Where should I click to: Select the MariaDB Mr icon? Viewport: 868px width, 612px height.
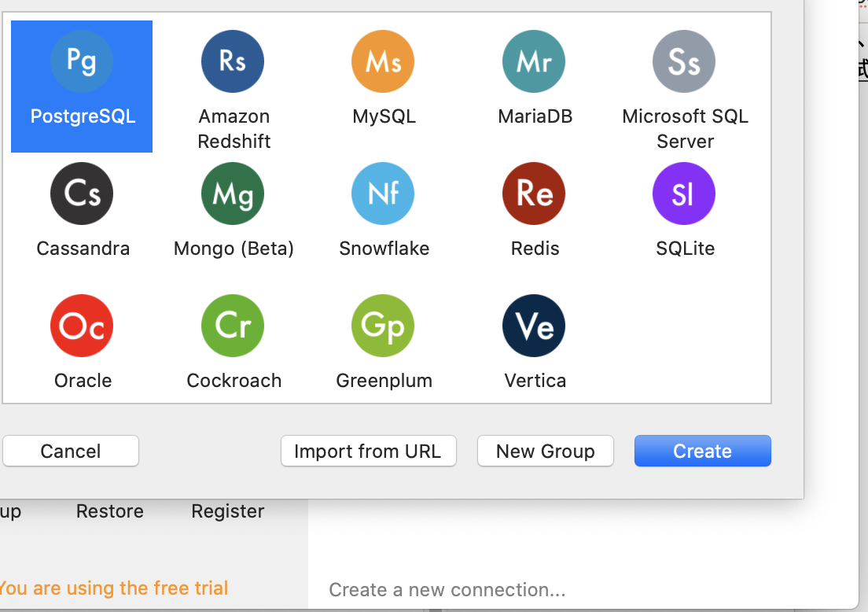534,61
